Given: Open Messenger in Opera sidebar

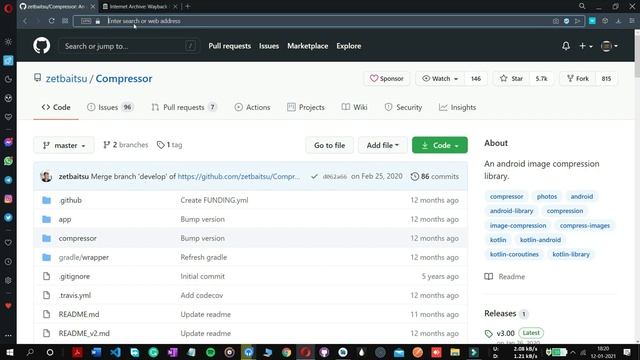Looking at the screenshot, I should [8, 142].
